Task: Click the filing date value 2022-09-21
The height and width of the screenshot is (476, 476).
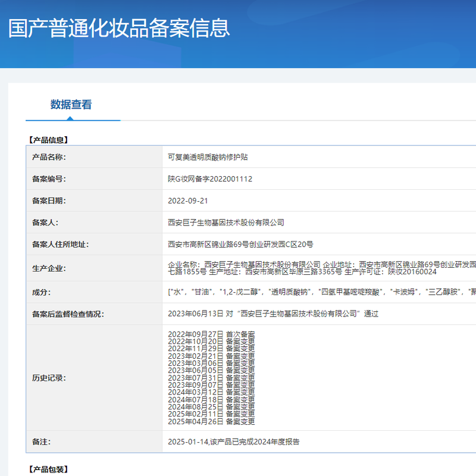Action: pyautogui.click(x=188, y=201)
